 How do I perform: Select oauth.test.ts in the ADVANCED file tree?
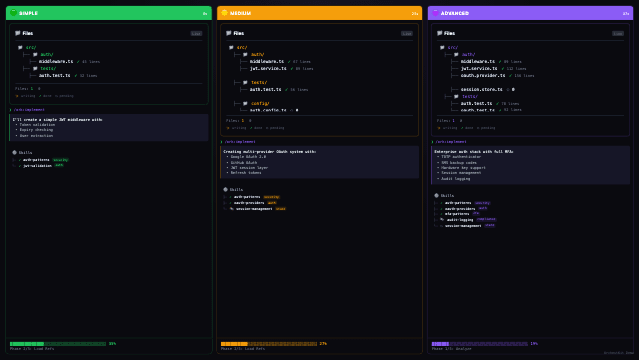(x=478, y=110)
